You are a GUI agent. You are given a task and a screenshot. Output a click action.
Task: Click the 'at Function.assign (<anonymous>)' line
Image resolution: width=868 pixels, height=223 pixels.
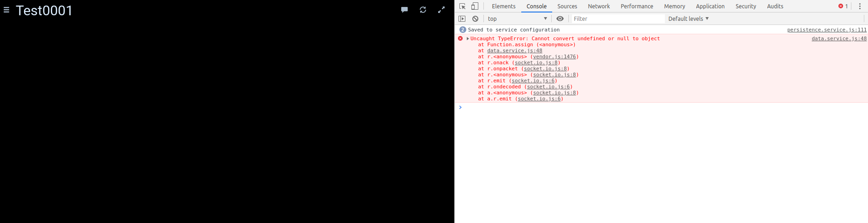point(527,45)
